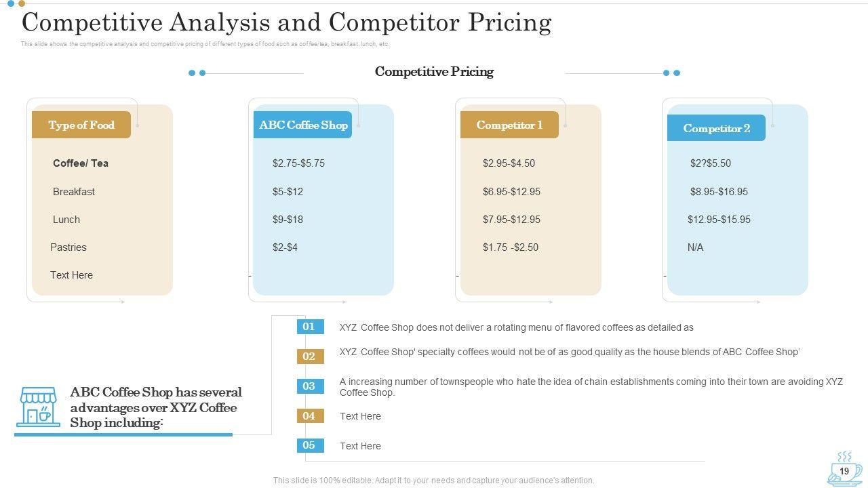
Task: Click the blue dots left of Competitive Pricing
Action: pos(197,73)
